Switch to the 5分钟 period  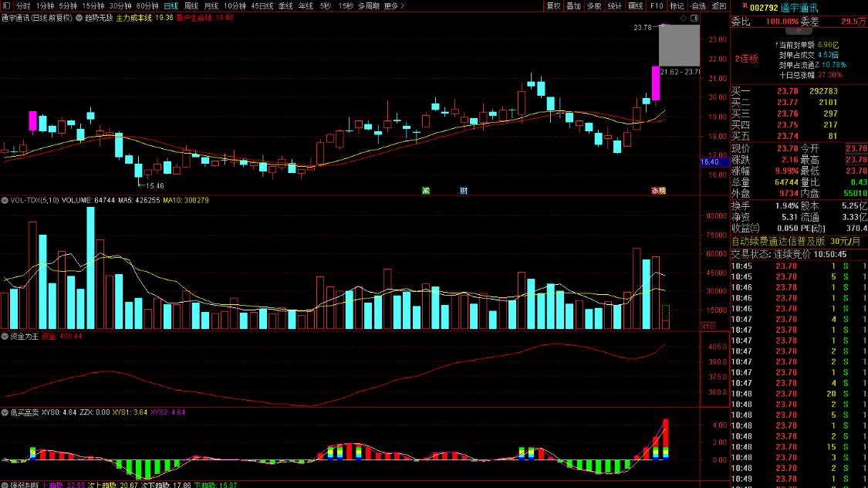click(68, 6)
